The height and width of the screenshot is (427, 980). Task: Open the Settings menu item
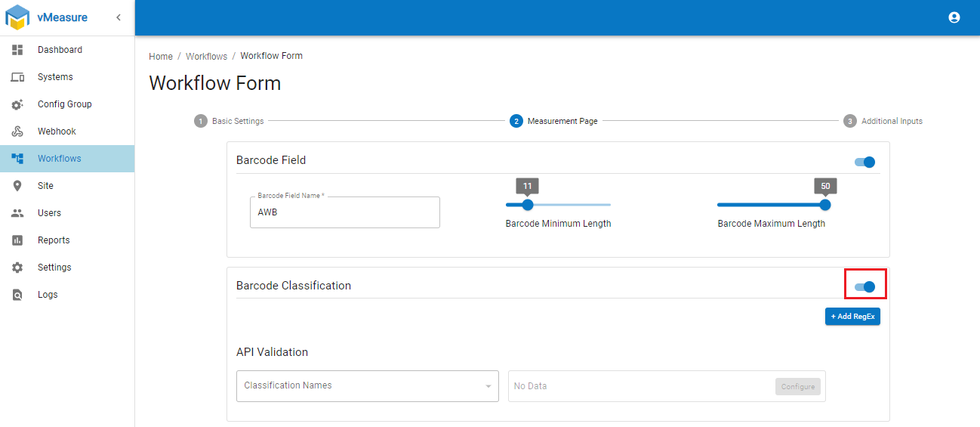pos(54,268)
